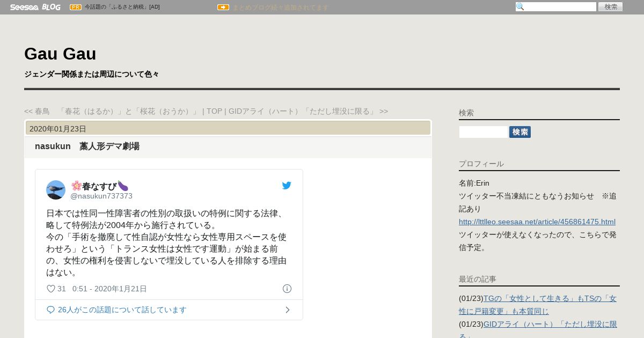The width and height of the screenshot is (644, 338).
Task: Click the post date 2020年01月23日
Action: (58, 129)
